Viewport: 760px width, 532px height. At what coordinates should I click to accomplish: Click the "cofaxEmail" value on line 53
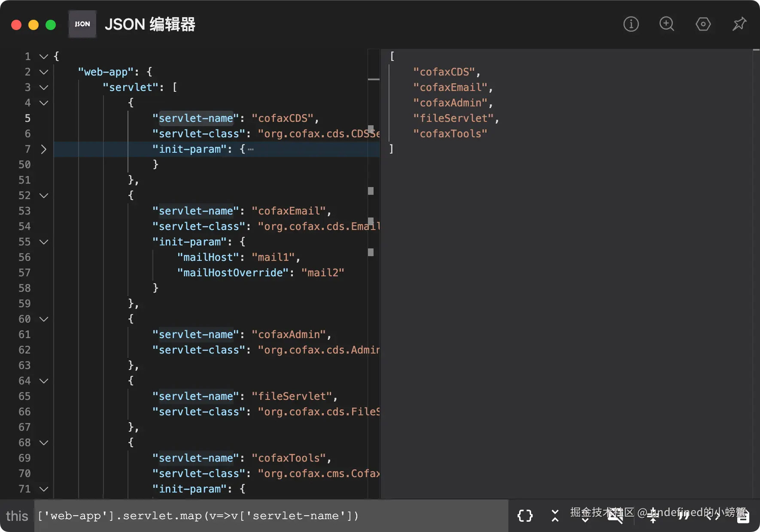click(x=289, y=211)
